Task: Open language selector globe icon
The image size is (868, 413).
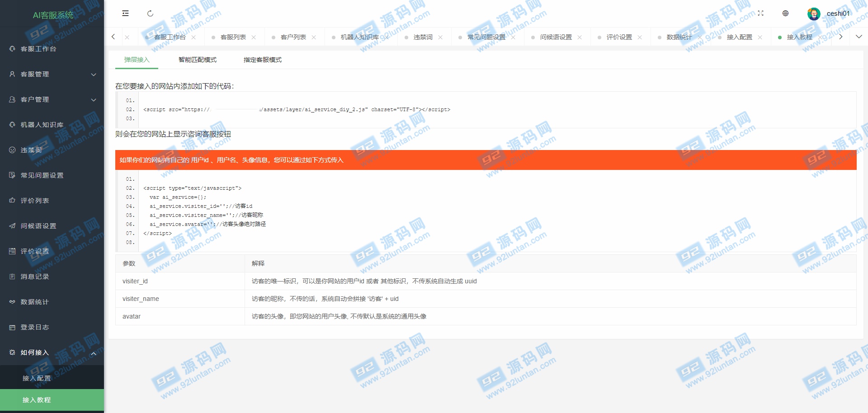Action: (785, 14)
